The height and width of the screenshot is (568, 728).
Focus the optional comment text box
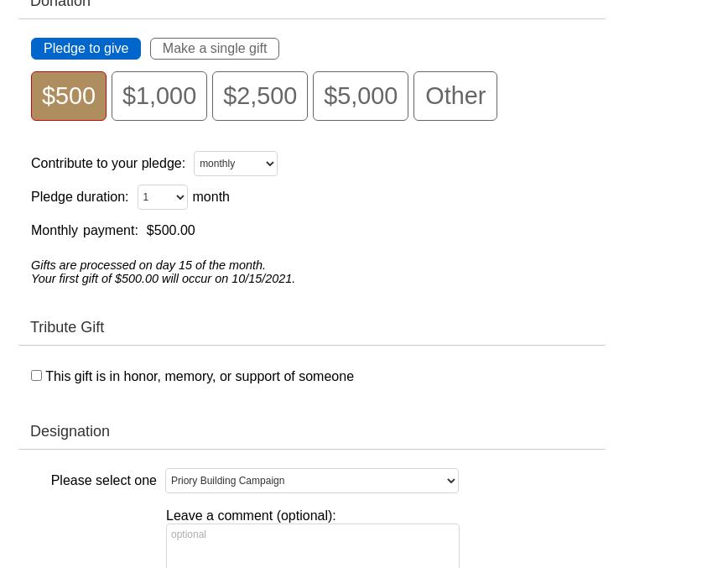(312, 545)
